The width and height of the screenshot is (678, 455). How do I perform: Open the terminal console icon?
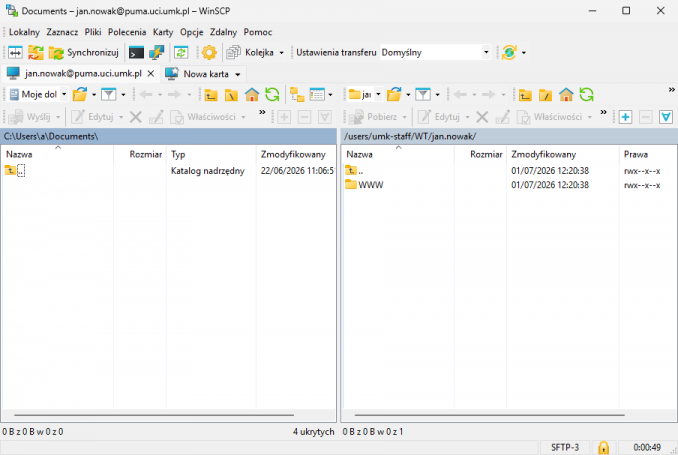pyautogui.click(x=136, y=53)
